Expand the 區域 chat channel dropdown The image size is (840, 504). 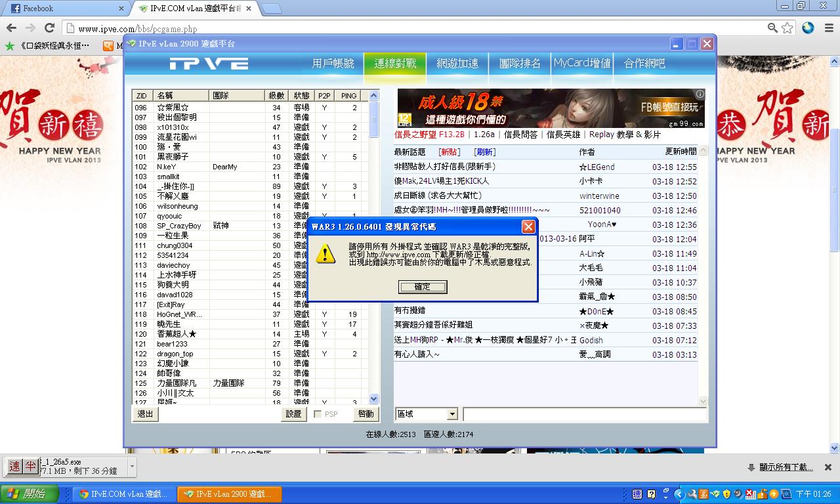coord(451,414)
